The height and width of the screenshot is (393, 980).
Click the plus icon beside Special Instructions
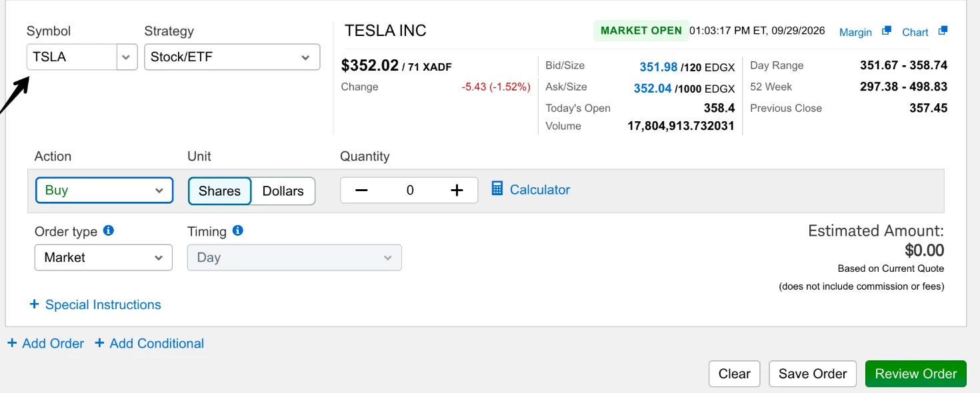(x=35, y=304)
